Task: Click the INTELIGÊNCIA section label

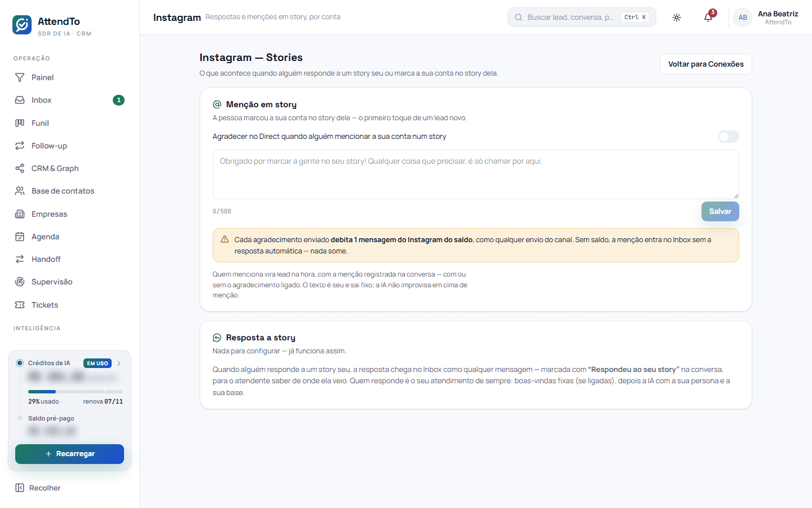Action: [x=37, y=329]
